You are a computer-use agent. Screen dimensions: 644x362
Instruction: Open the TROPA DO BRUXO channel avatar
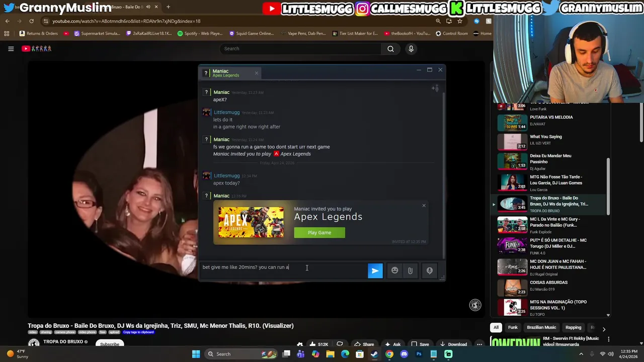(34, 344)
